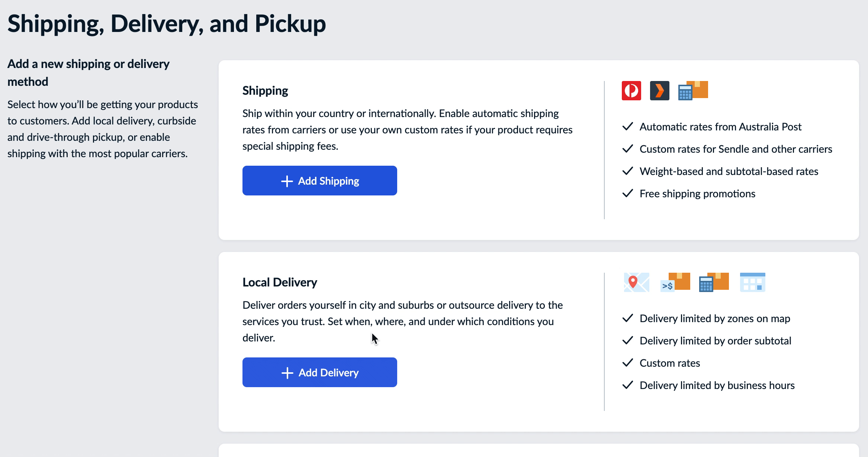The image size is (868, 457).
Task: Click the Custom rates text in Local Delivery
Action: [x=670, y=363]
